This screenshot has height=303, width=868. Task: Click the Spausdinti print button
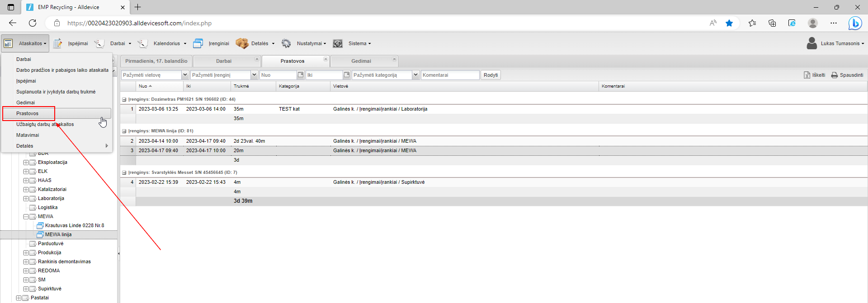pos(847,75)
